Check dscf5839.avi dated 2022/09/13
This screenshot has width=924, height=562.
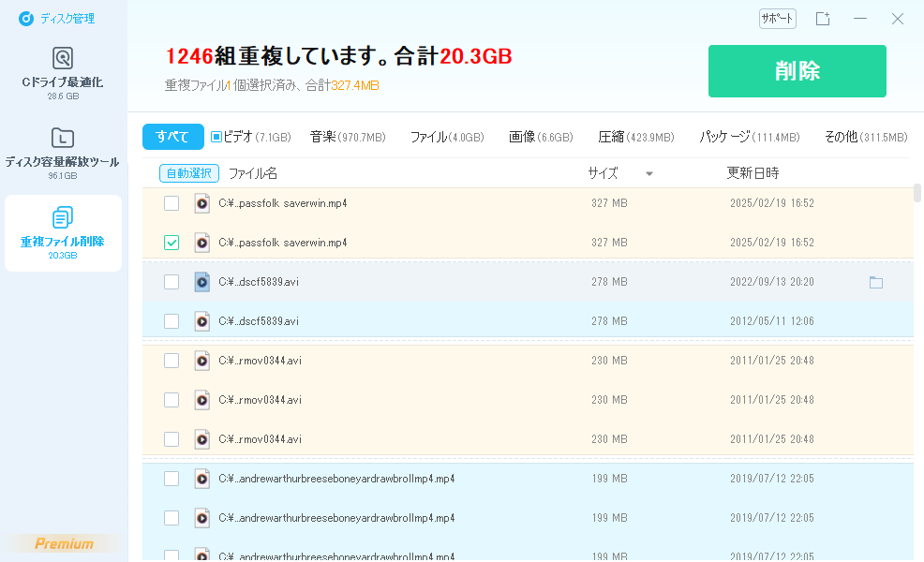tap(171, 282)
